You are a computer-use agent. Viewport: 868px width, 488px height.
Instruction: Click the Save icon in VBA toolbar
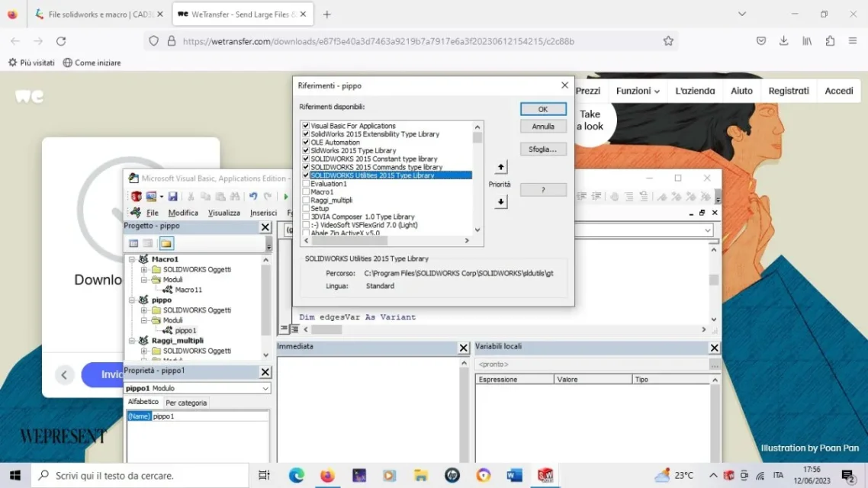point(173,197)
